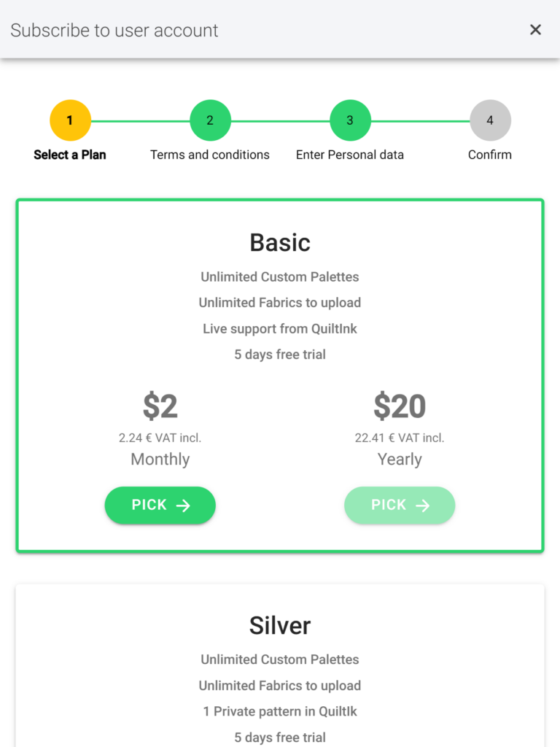Go to step 3 green circle
The image size is (560, 747).
click(x=350, y=120)
